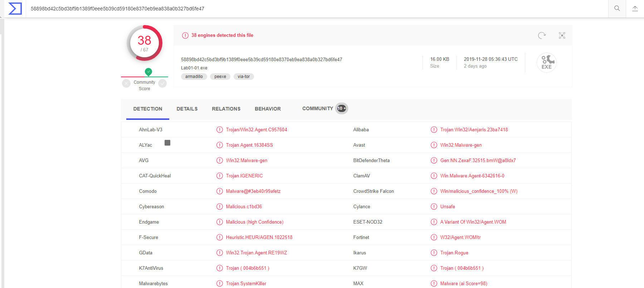Click alert icon for F-Secure detection
Image resolution: width=644 pixels, height=288 pixels.
220,237
